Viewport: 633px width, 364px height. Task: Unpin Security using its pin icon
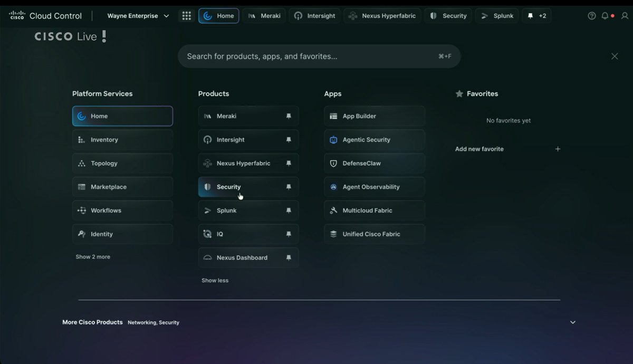289,187
